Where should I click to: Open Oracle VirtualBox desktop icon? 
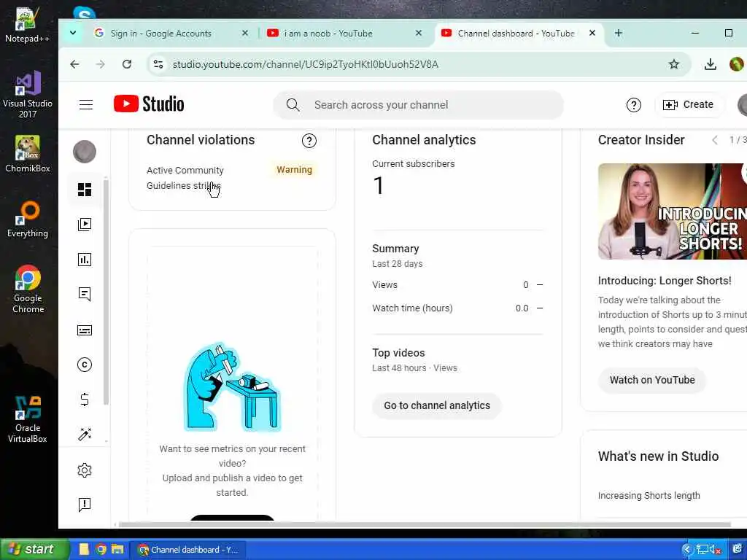pos(27,419)
